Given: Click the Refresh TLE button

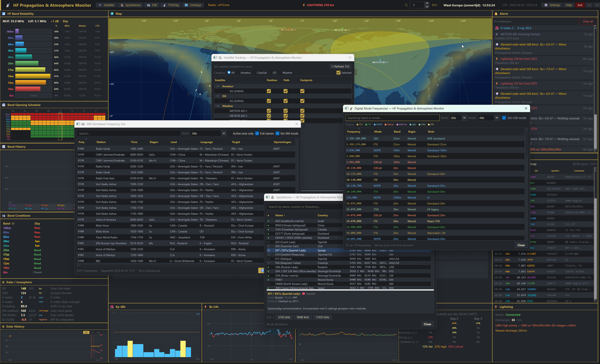Looking at the screenshot, I should coord(340,67).
